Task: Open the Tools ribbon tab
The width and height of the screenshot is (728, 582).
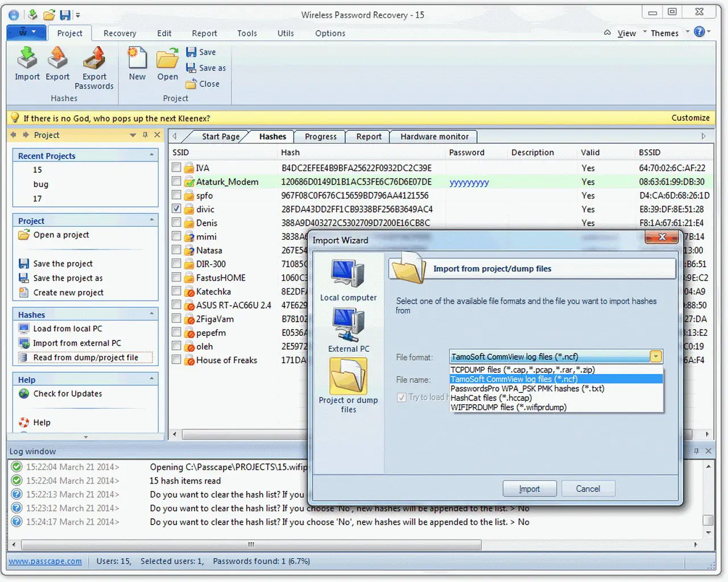Action: pyautogui.click(x=247, y=34)
